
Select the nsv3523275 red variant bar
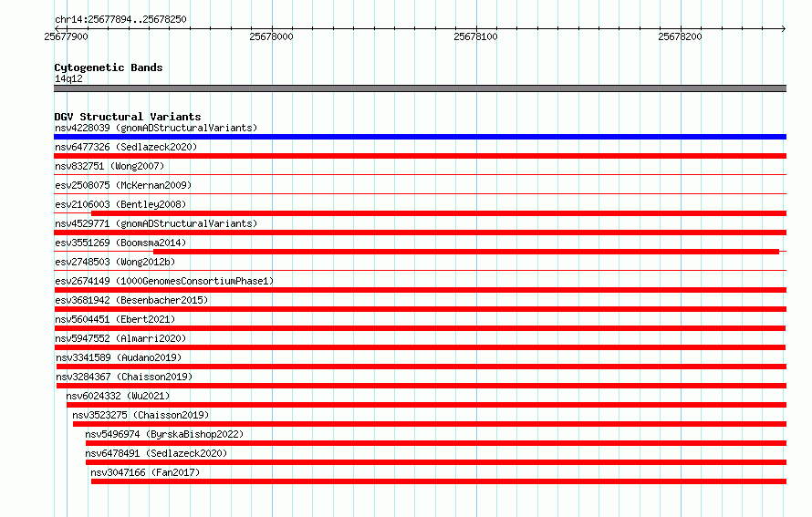pos(430,424)
